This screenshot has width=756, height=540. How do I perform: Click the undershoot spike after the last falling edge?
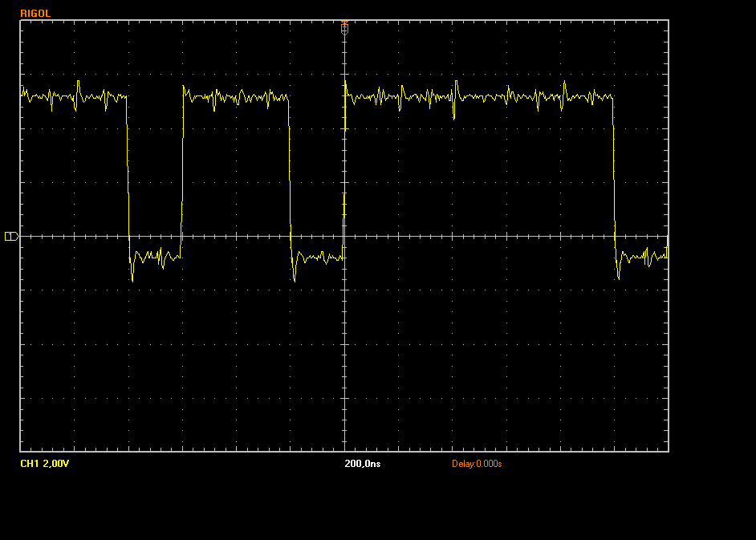click(618, 277)
